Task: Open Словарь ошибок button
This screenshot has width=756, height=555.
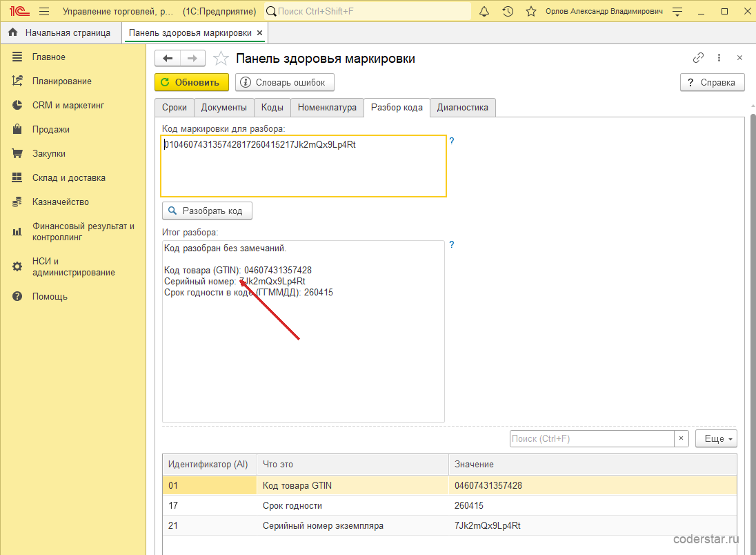Action: point(284,82)
